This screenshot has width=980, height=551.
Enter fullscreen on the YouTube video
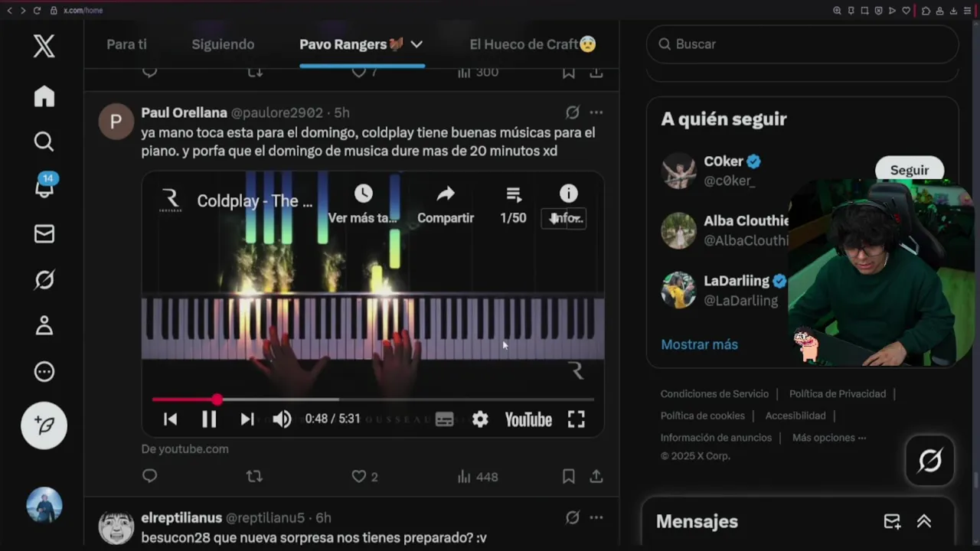tap(577, 419)
